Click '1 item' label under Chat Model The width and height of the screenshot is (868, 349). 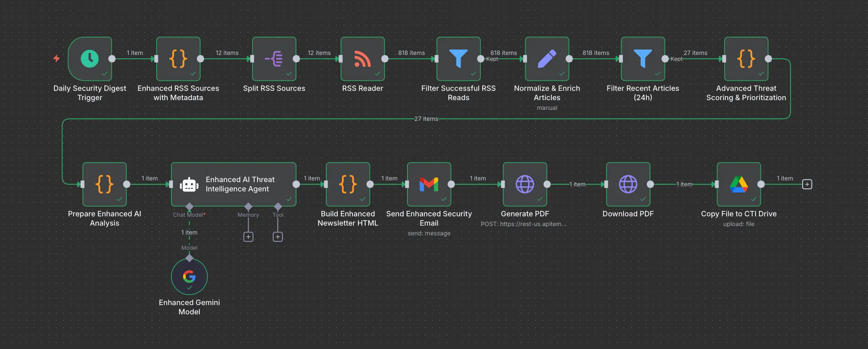tap(189, 232)
